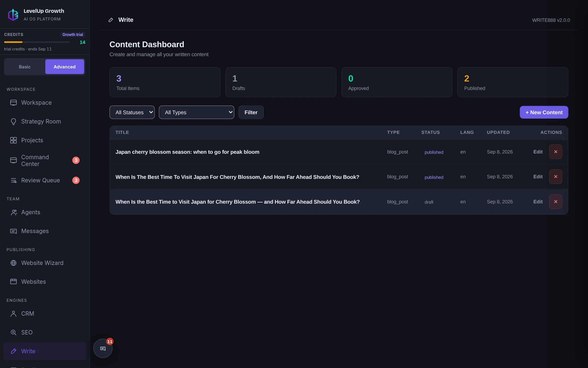Open 'Japan cherry blossom season' title

coord(187,152)
